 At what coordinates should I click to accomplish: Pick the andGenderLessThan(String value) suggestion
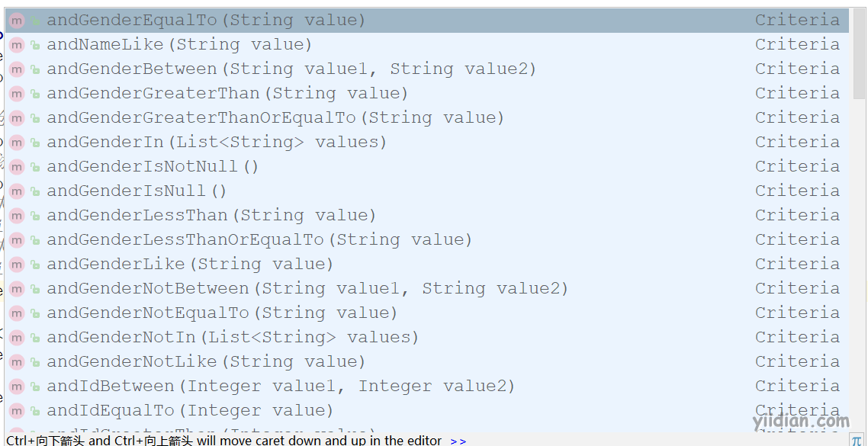pos(427,215)
